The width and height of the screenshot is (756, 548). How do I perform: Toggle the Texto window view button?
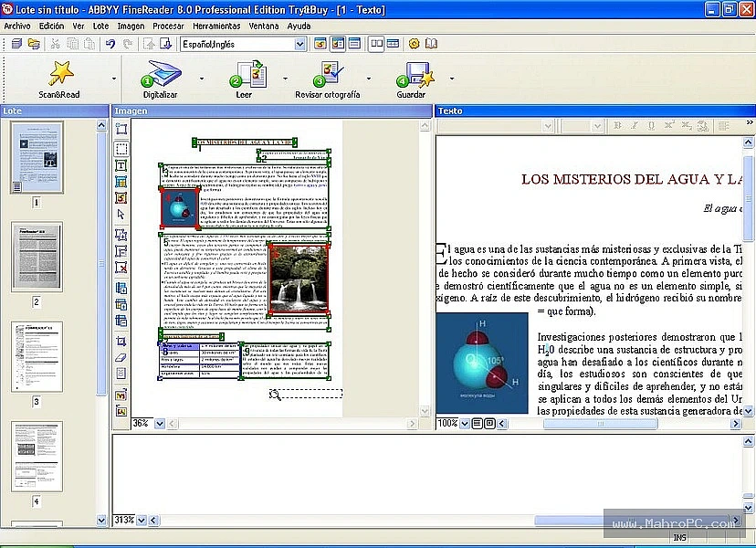pos(355,44)
